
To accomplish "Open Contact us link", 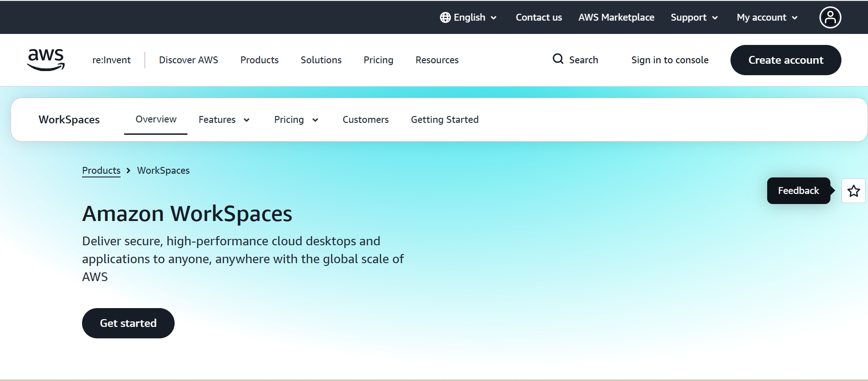I will [x=538, y=17].
